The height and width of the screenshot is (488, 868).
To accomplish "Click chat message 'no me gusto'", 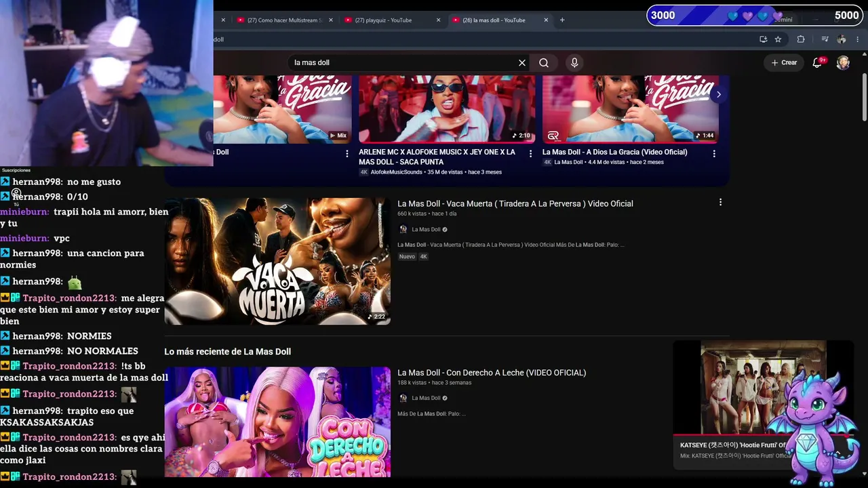I will click(94, 182).
